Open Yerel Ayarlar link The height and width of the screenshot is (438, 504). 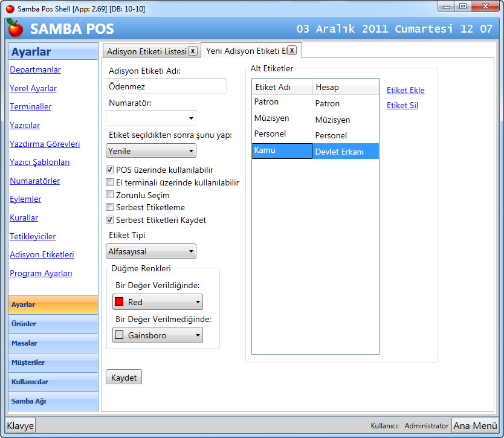click(33, 88)
